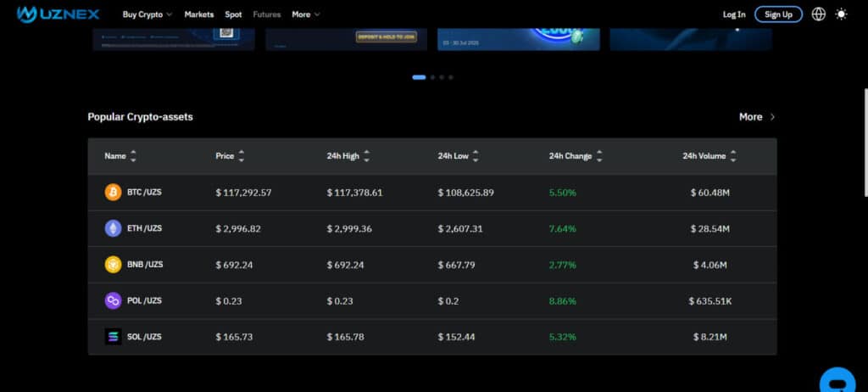Click the 7.64% change value
This screenshot has width=868, height=392.
point(563,228)
